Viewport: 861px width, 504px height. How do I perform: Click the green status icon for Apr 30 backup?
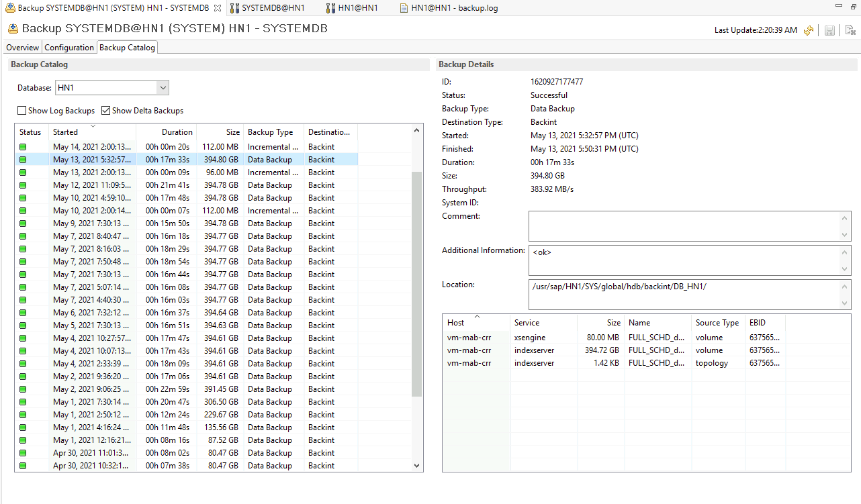pos(24,452)
